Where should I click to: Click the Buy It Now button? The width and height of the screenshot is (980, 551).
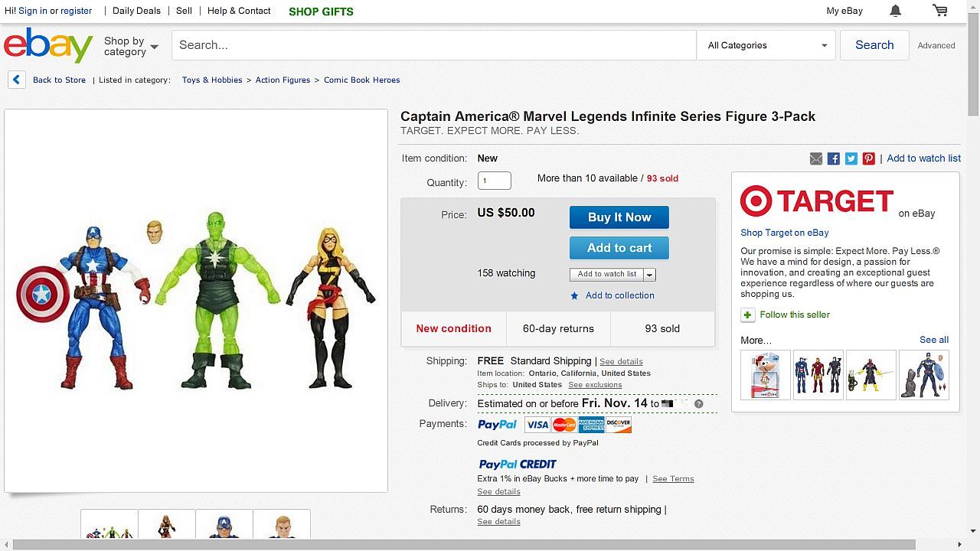point(619,217)
